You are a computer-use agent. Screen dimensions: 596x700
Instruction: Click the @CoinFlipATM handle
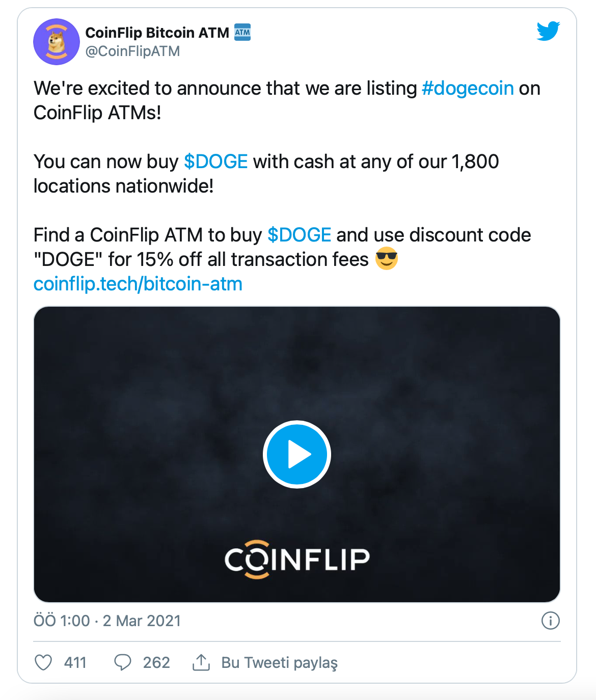132,51
